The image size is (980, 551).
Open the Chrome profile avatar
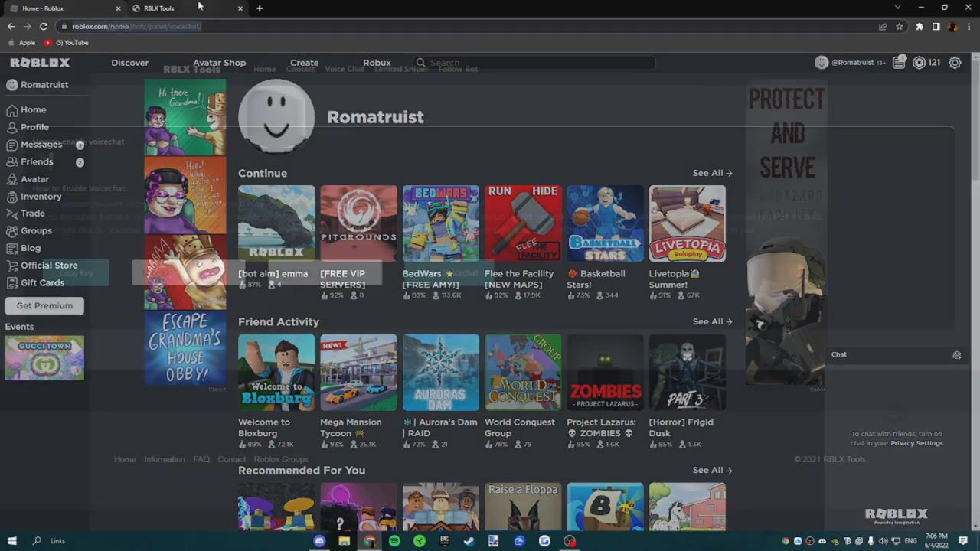[952, 26]
